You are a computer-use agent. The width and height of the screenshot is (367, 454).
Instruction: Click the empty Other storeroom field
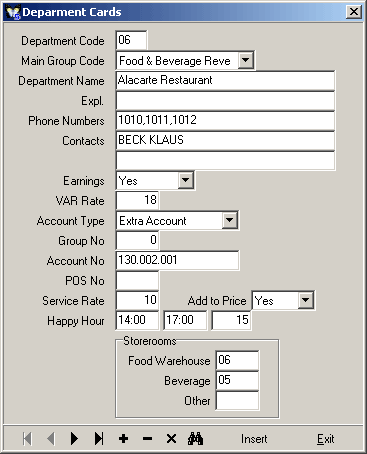(237, 400)
